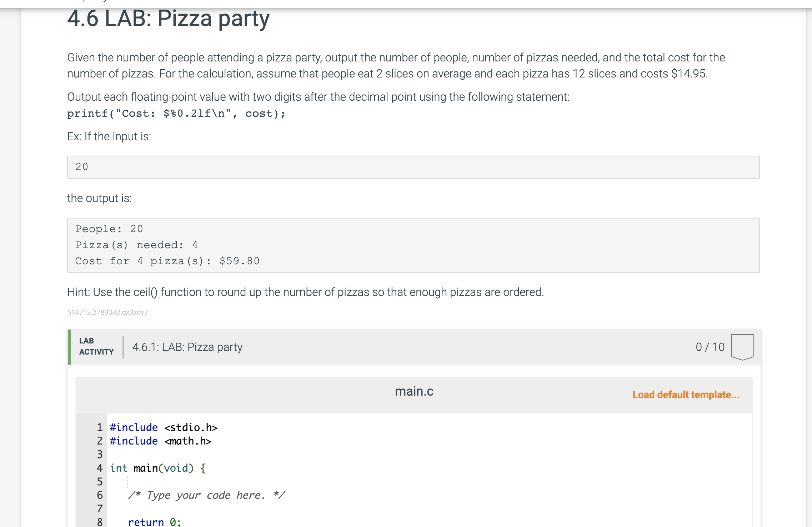Click the printf statement code snippet
The image size is (812, 527).
tap(176, 113)
